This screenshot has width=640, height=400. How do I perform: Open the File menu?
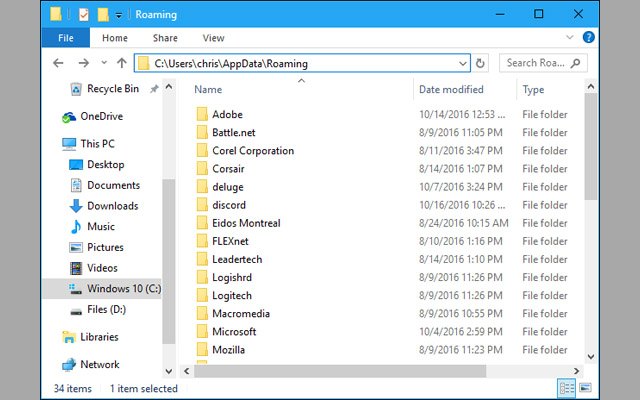tap(66, 38)
